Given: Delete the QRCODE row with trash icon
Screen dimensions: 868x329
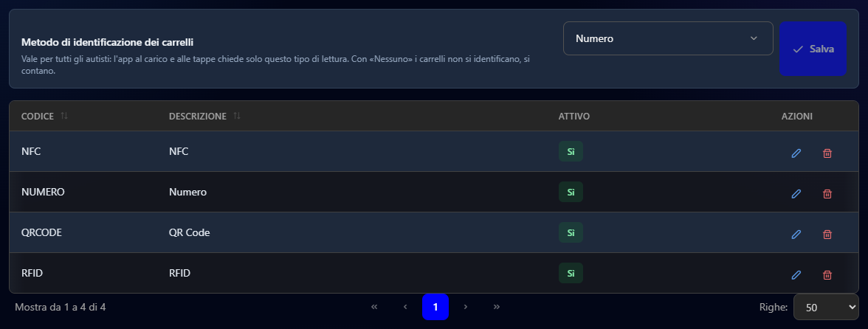Looking at the screenshot, I should click(827, 235).
